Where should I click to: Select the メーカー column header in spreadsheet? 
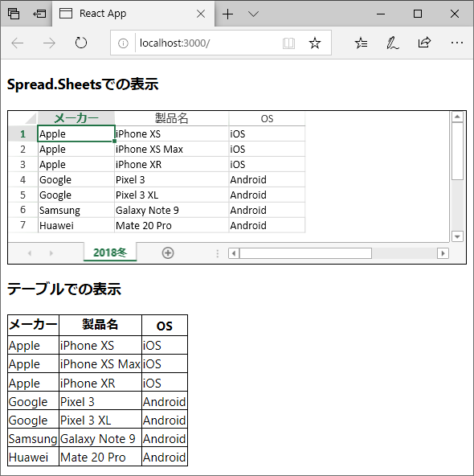pos(76,118)
